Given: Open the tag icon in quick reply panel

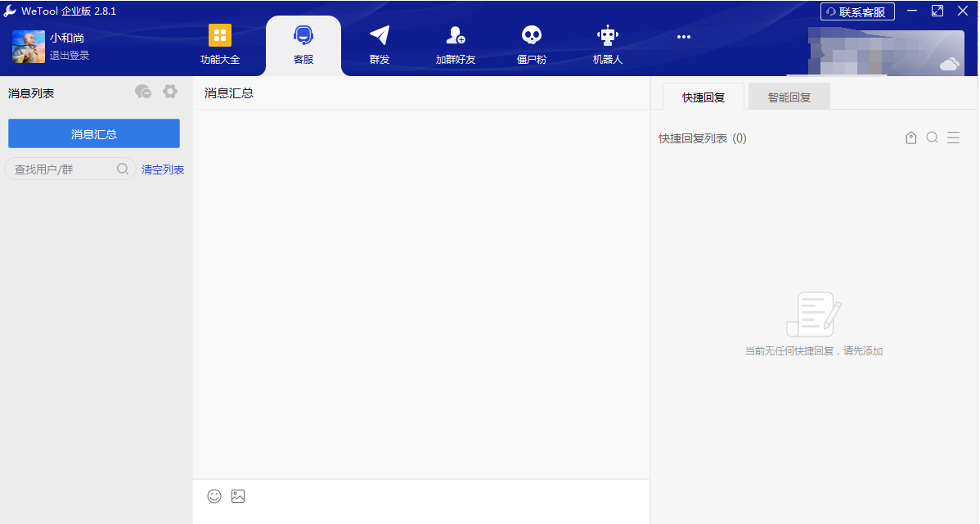Looking at the screenshot, I should (911, 138).
